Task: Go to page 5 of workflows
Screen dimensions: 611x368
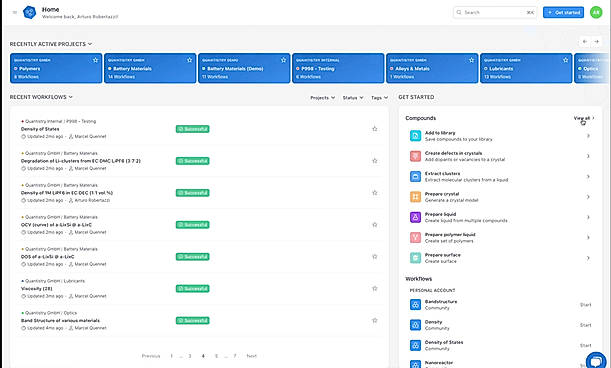Action: point(216,356)
